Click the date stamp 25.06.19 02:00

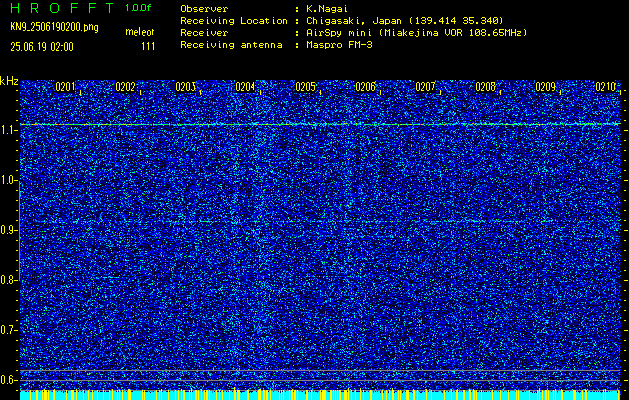[x=42, y=47]
